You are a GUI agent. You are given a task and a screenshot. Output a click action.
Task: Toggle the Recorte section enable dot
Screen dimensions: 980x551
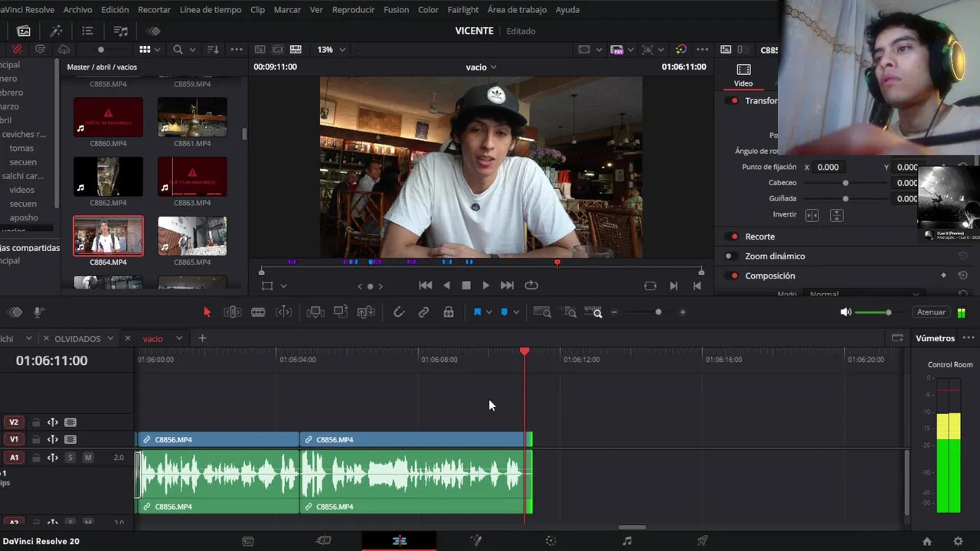[x=735, y=236]
